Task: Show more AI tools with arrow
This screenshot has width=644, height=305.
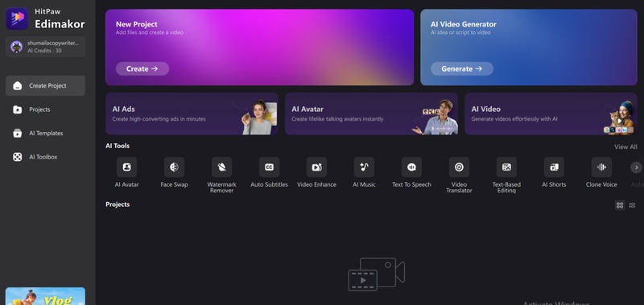Action: click(636, 167)
